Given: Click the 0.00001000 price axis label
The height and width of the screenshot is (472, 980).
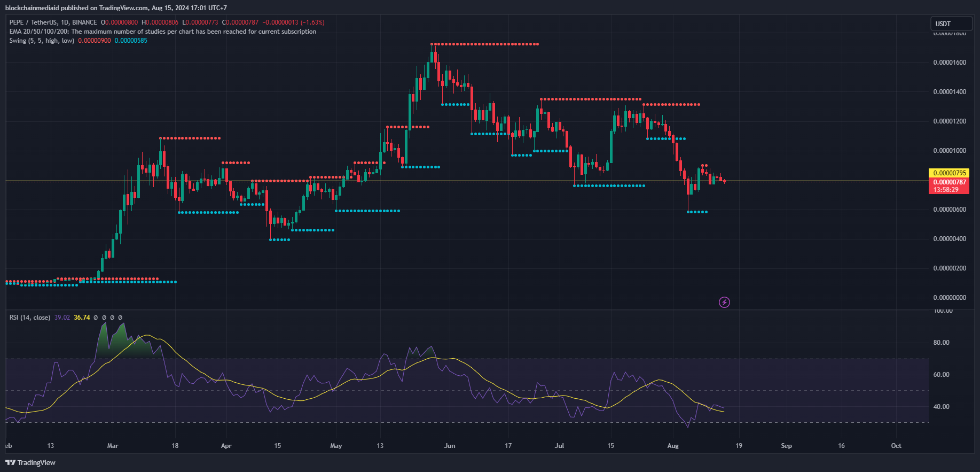Looking at the screenshot, I should pyautogui.click(x=950, y=151).
